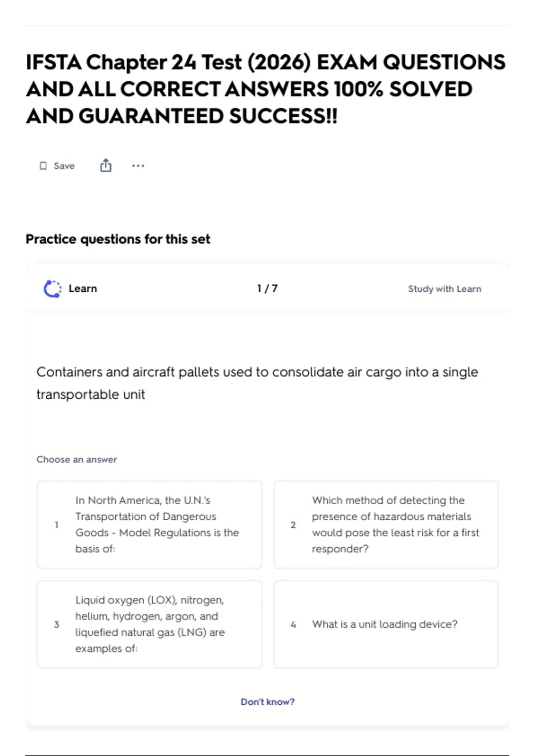Click the Learn mode circular icon

point(53,289)
